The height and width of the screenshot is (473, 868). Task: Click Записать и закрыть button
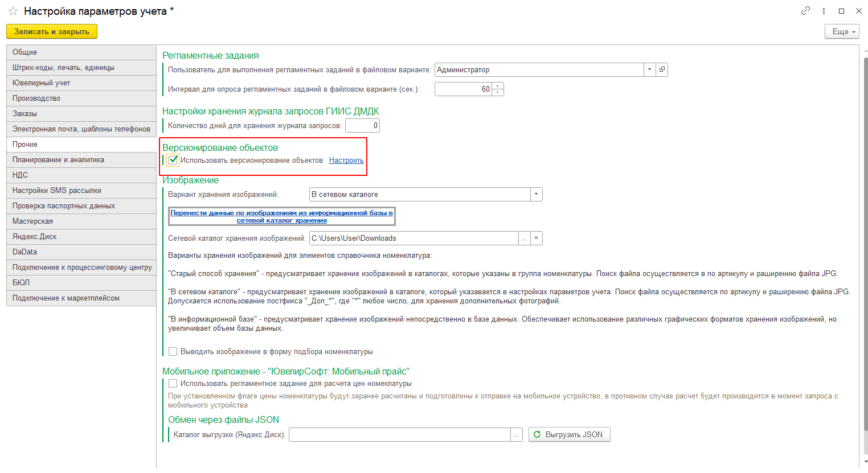tap(52, 32)
